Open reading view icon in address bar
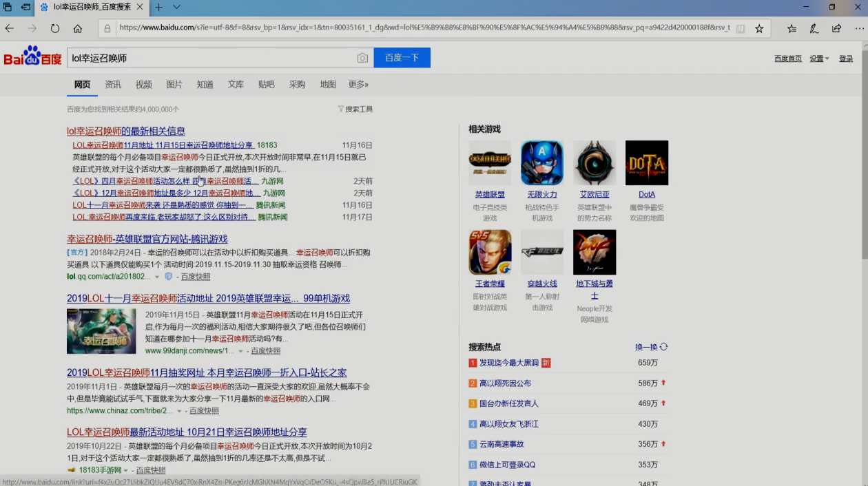 click(x=741, y=28)
